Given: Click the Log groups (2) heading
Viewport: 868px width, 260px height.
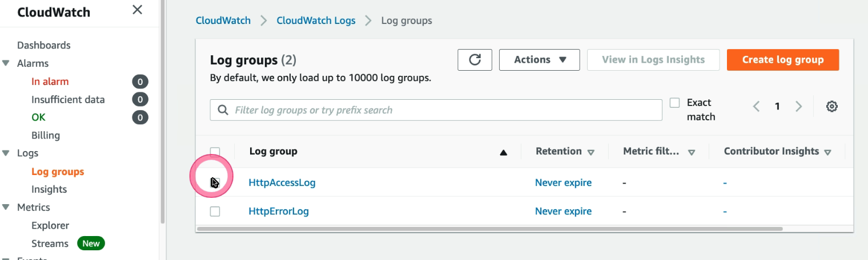Looking at the screenshot, I should (253, 60).
